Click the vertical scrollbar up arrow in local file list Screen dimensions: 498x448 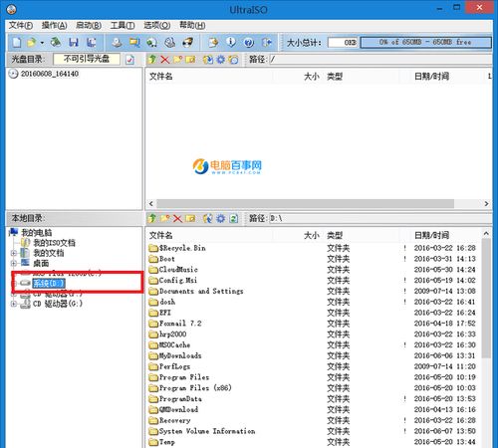(x=486, y=234)
